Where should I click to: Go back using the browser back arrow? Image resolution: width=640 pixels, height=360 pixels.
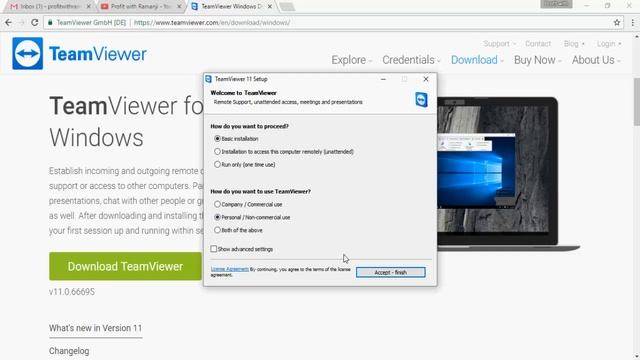click(x=9, y=22)
